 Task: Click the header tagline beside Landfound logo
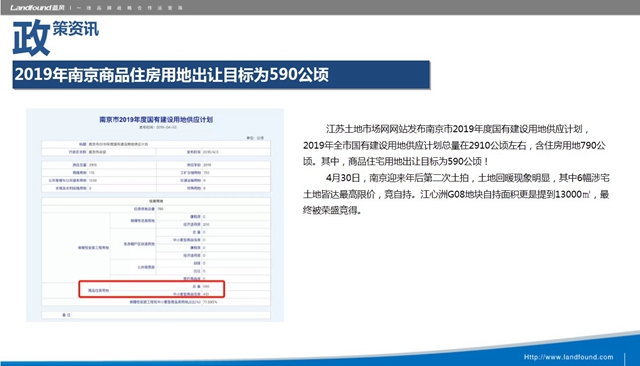[x=129, y=8]
